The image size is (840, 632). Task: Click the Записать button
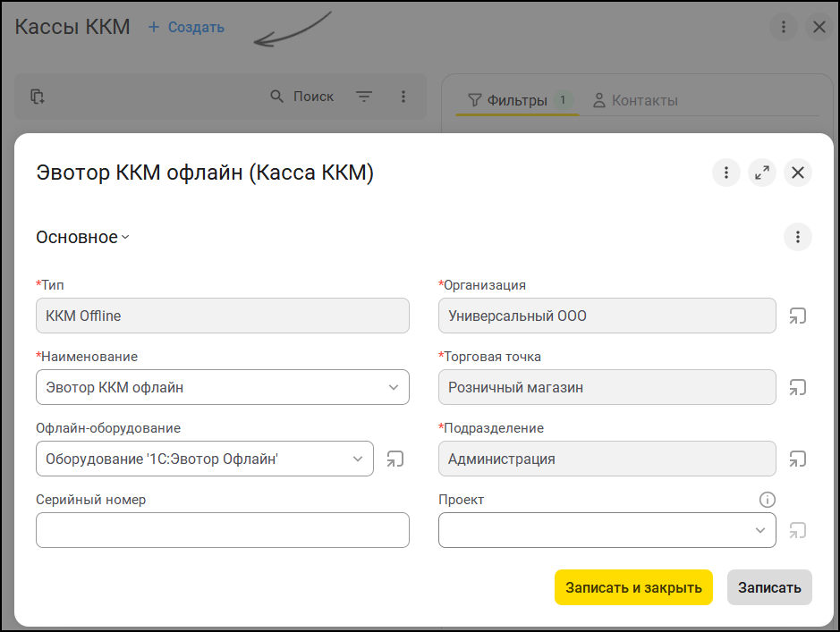769,587
